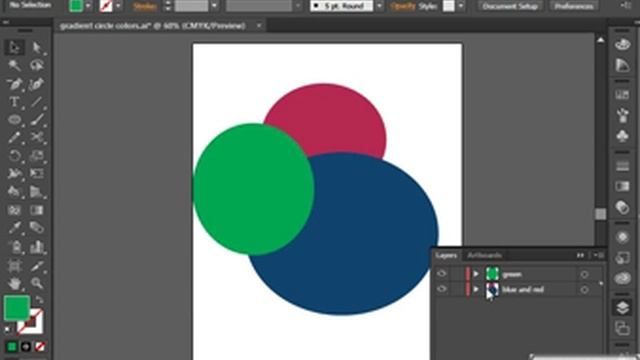Select the Pen tool
This screenshot has height=360, width=640.
point(14,84)
